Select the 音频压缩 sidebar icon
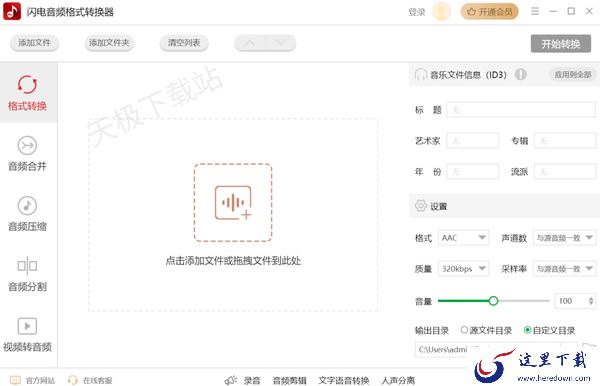 (x=27, y=206)
